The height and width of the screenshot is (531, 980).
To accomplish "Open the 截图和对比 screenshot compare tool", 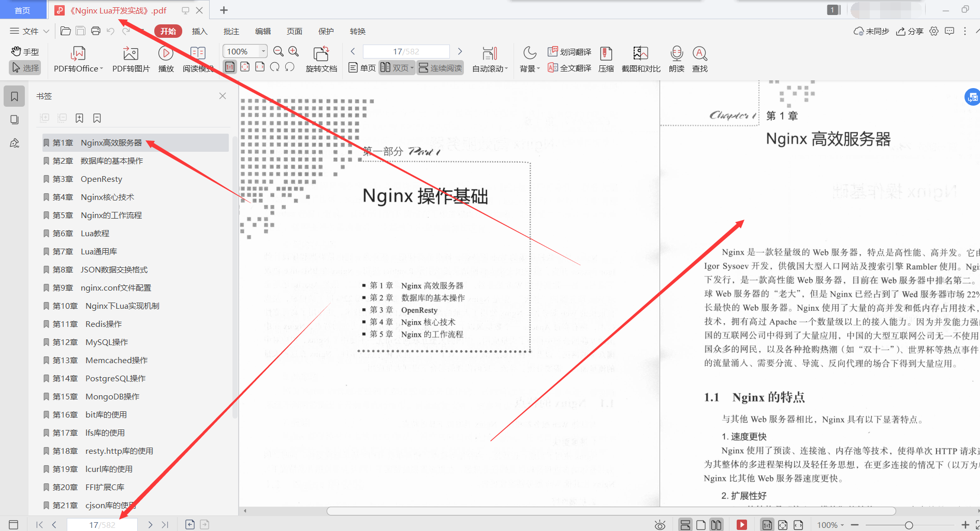I will click(x=640, y=59).
